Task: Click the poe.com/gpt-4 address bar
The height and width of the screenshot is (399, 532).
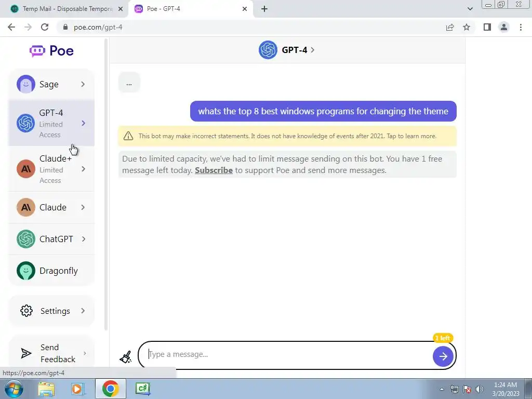Action: point(251,27)
